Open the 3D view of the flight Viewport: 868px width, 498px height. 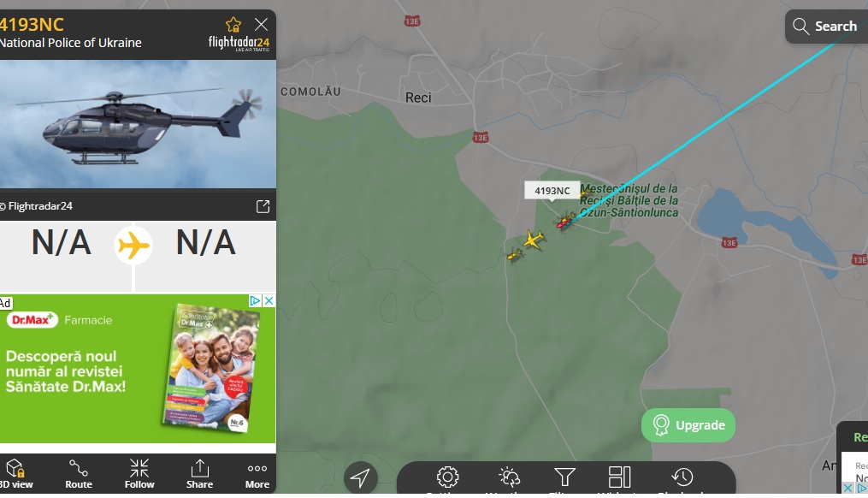click(x=16, y=474)
